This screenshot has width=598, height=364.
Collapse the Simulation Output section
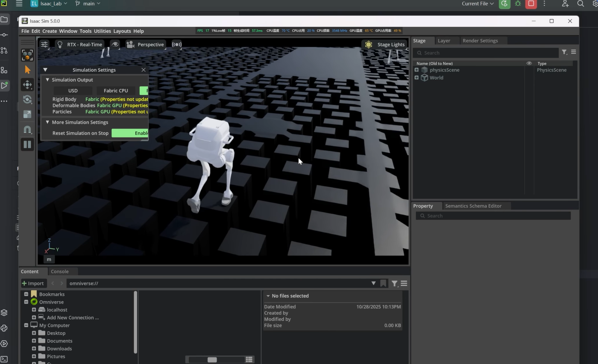(x=47, y=80)
